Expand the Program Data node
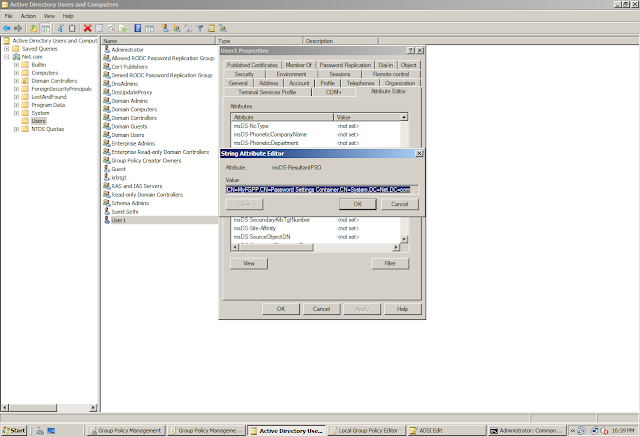 (x=16, y=105)
